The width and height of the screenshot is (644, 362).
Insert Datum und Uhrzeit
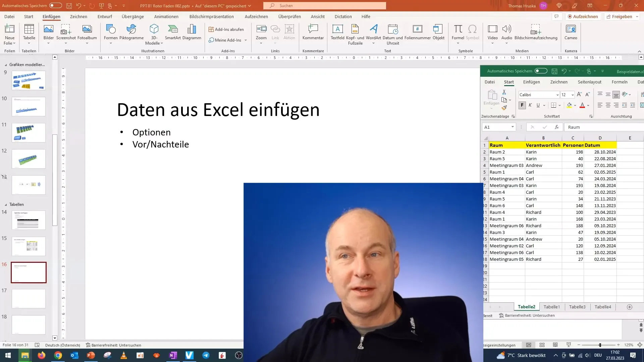click(x=393, y=34)
